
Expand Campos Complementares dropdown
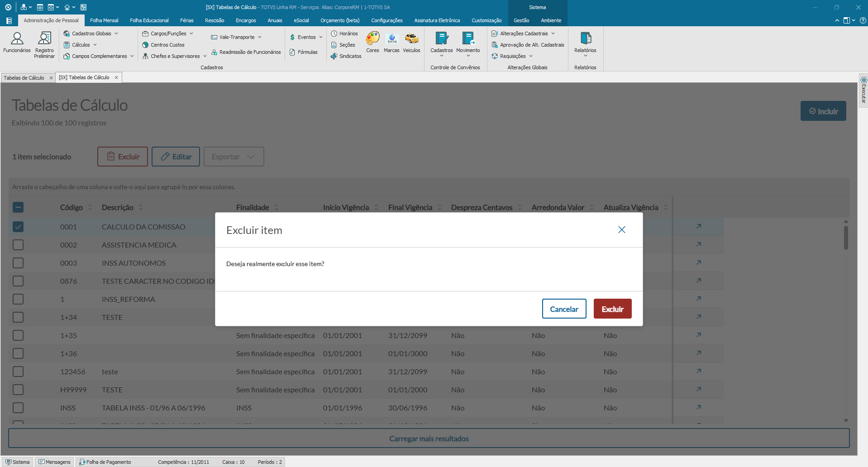point(132,56)
